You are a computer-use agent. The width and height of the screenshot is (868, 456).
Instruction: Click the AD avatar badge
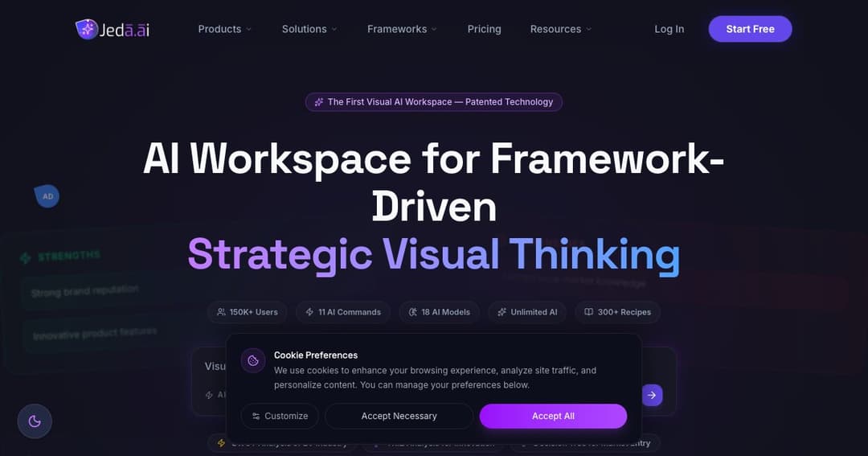(x=47, y=196)
